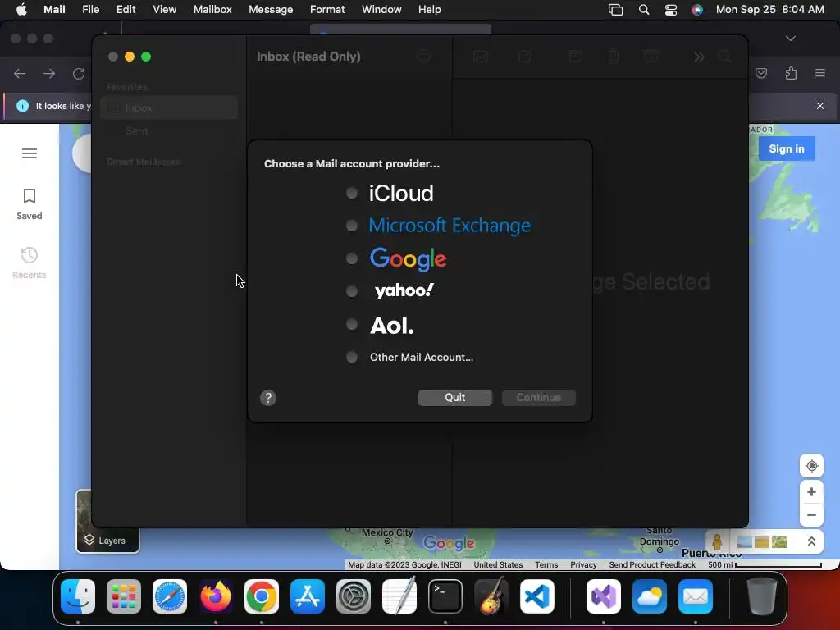Open Visual Studio from the Dock
Viewport: 840px width, 630px height.
click(x=604, y=596)
